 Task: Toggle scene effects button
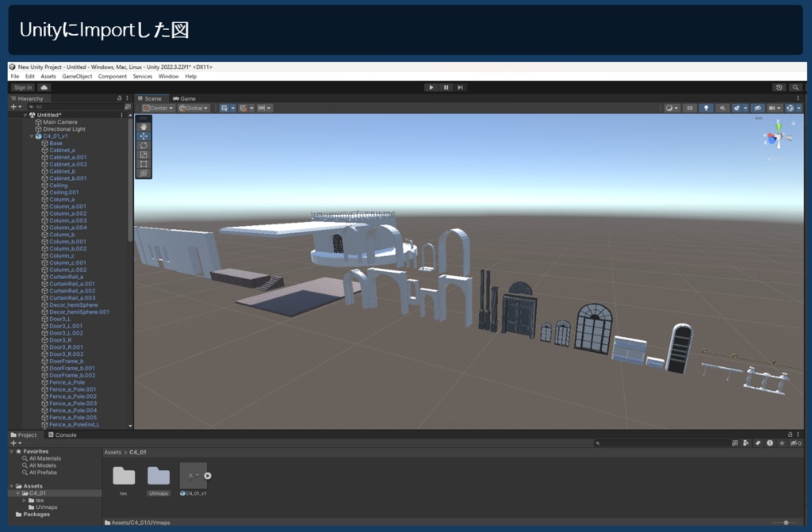coord(737,108)
